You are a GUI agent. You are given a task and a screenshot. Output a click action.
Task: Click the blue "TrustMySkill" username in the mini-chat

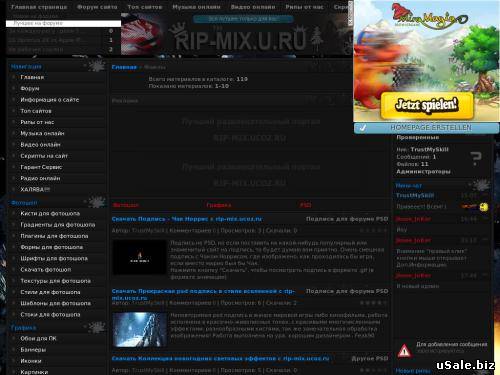coord(415,195)
